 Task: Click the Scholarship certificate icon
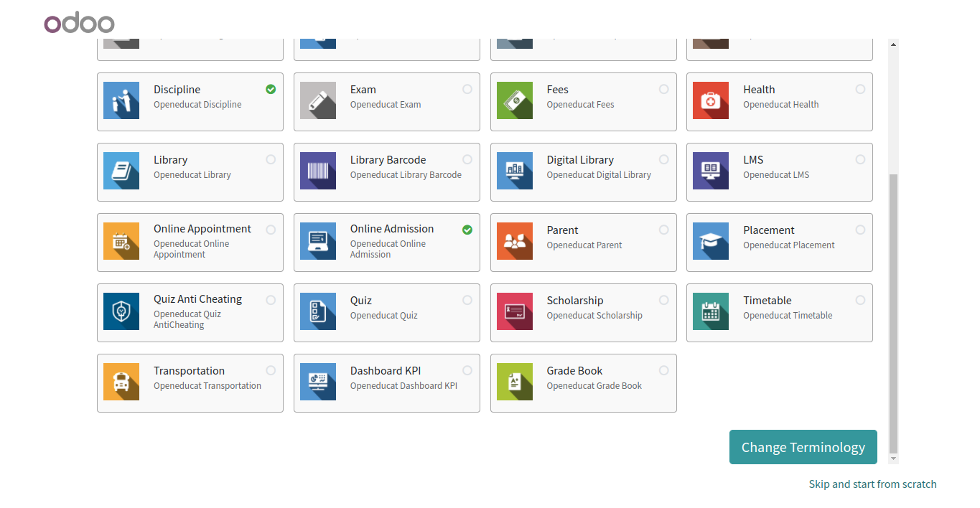point(515,311)
